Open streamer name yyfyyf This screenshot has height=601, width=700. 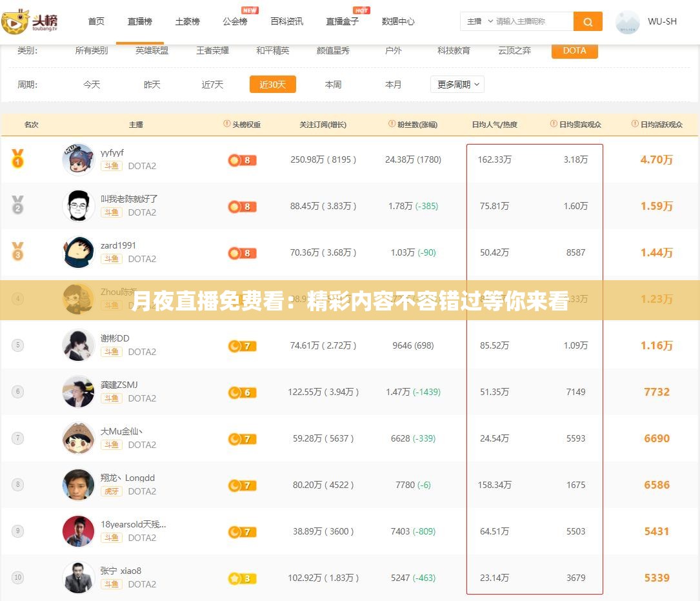tap(112, 152)
